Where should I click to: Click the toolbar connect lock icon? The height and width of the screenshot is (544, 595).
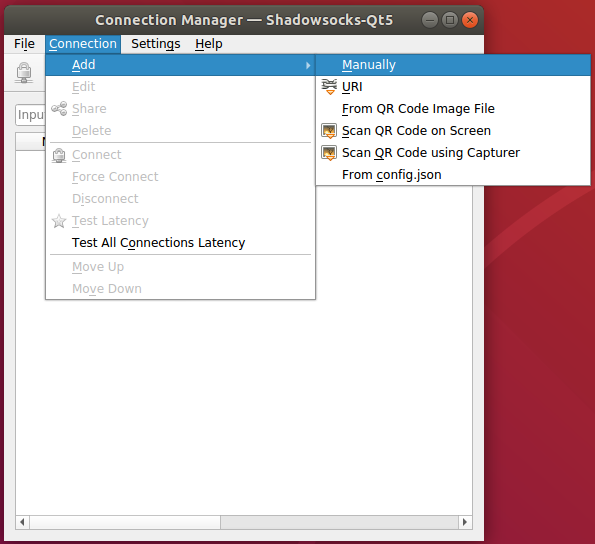tap(24, 72)
